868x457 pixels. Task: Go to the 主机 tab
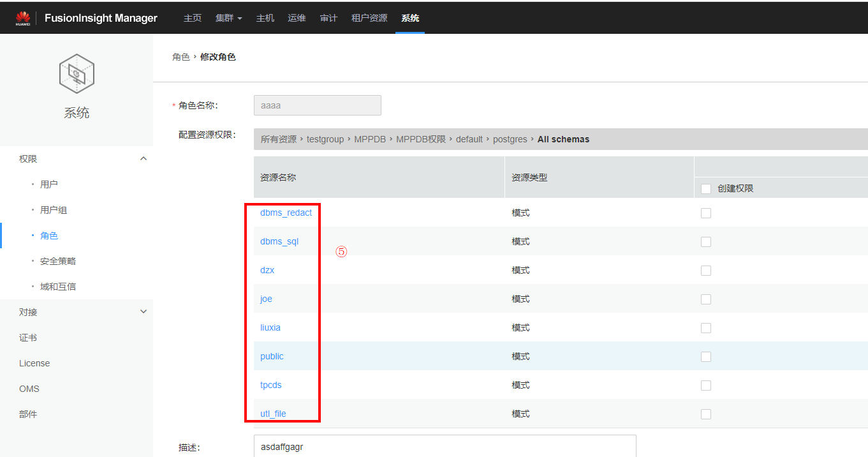pyautogui.click(x=265, y=18)
